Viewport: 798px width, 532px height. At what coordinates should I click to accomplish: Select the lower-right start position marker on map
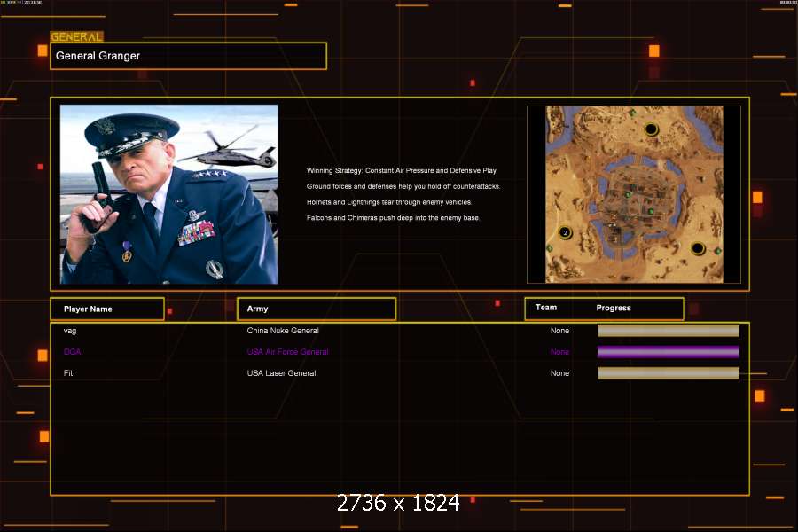pyautogui.click(x=698, y=248)
